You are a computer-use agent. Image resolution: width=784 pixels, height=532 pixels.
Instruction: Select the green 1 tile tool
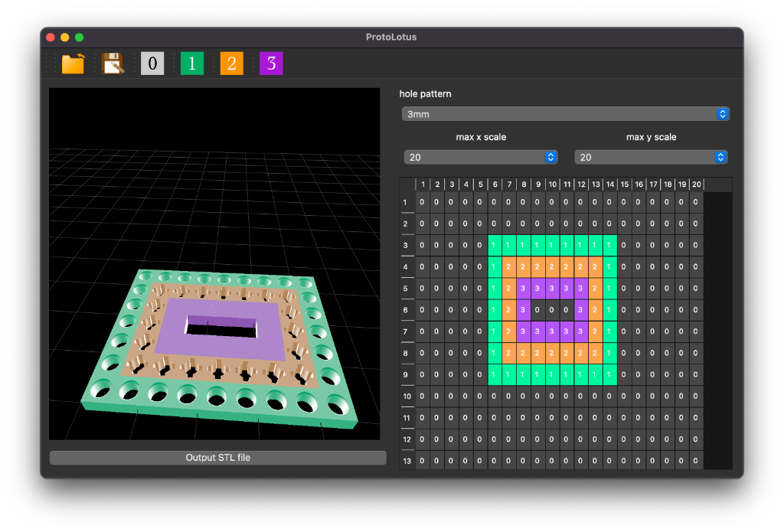point(192,64)
